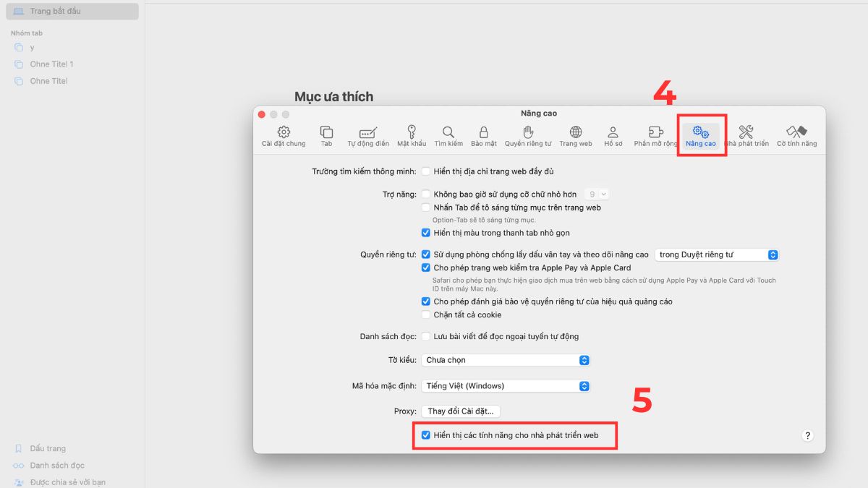Open the Trang web globe pane
The height and width of the screenshot is (488, 868).
576,136
